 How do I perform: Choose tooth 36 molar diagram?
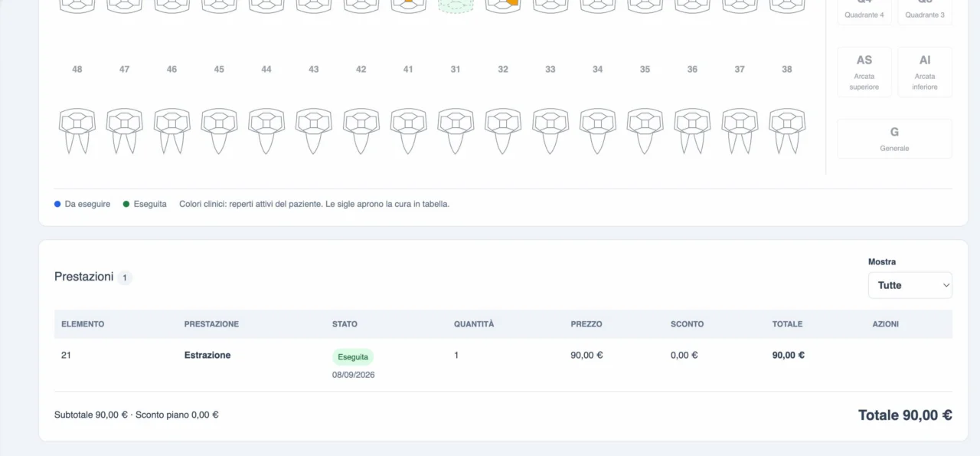click(x=692, y=131)
